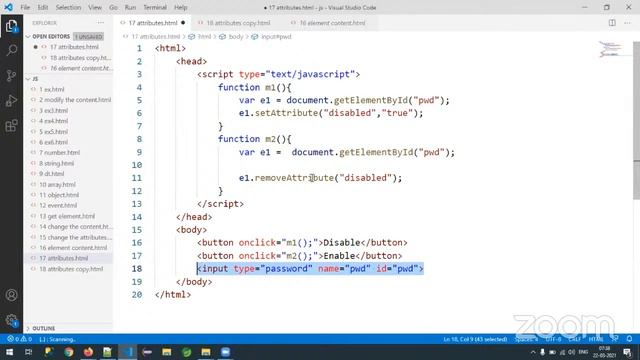
Task: Open the Source Control view
Action: [11, 76]
